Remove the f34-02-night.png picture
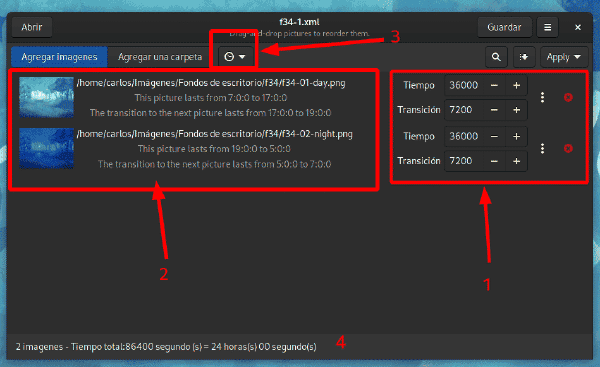The height and width of the screenshot is (367, 600). pos(568,148)
